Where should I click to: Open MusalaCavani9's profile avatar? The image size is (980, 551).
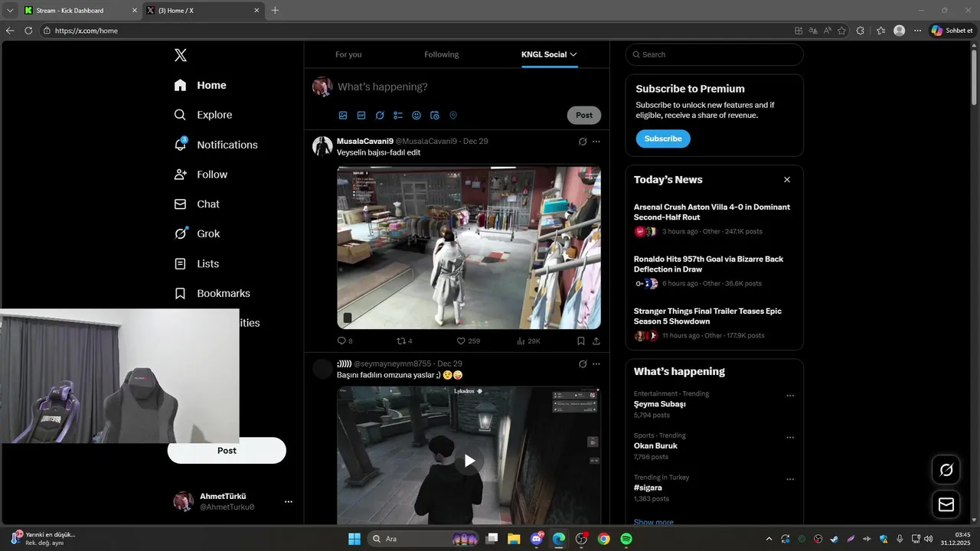tap(322, 146)
